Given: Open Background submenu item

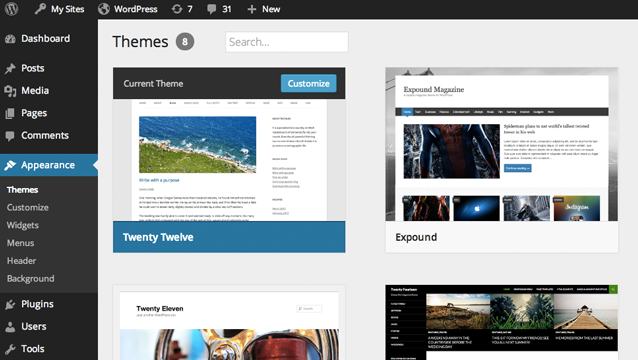Looking at the screenshot, I should pyautogui.click(x=31, y=279).
